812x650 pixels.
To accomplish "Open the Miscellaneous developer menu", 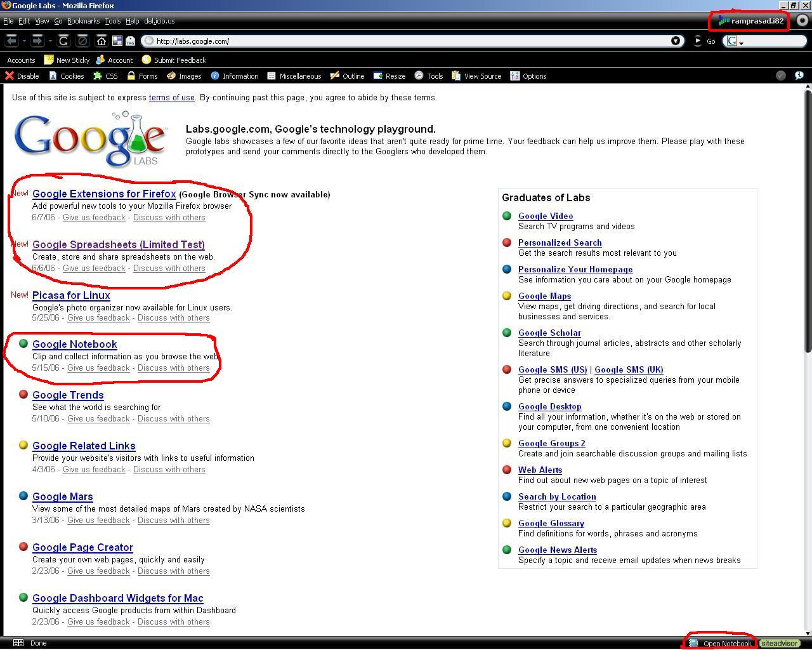I will [x=294, y=76].
